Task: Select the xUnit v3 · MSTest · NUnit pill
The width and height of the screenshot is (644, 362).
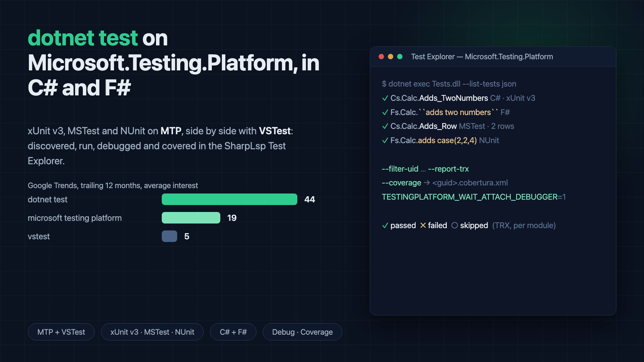Action: 152,332
